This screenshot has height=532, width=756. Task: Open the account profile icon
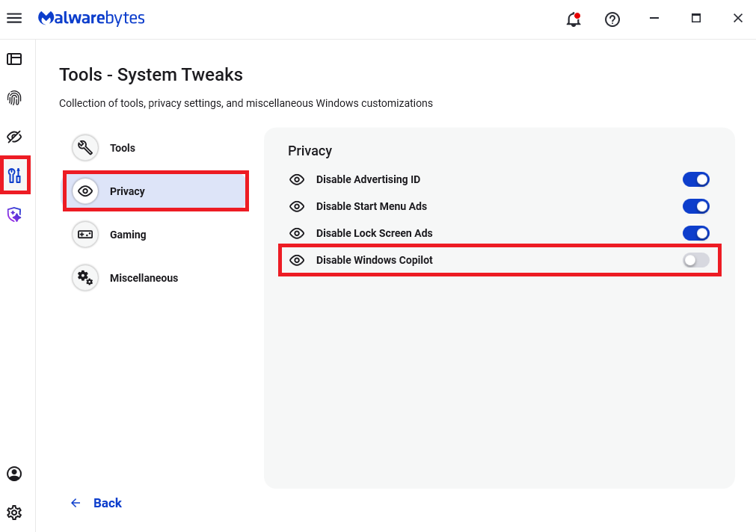[14, 474]
